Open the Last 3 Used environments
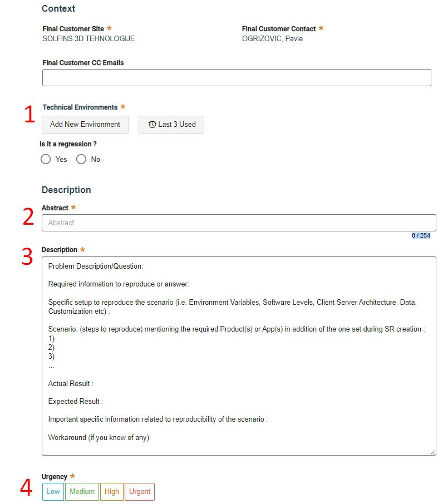The width and height of the screenshot is (438, 504). coord(171,125)
